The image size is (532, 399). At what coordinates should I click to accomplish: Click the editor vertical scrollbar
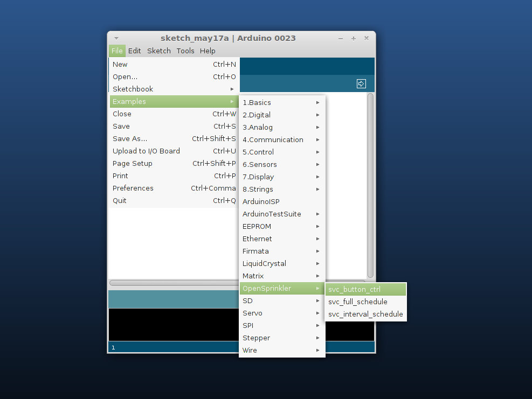click(370, 185)
